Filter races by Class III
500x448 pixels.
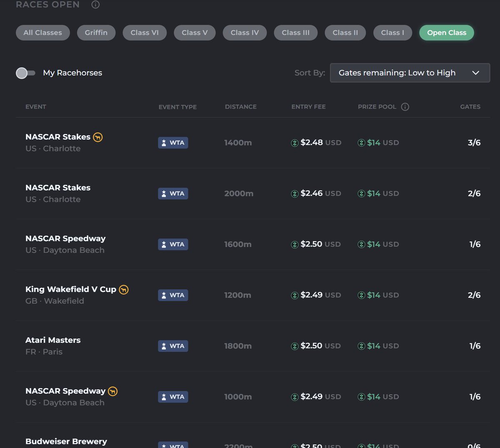point(296,33)
